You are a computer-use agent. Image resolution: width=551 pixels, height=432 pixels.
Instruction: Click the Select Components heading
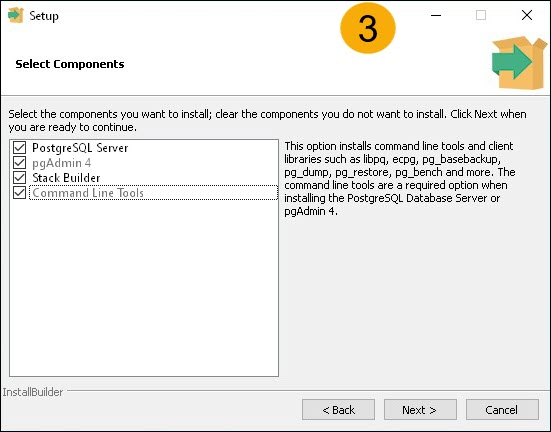[x=70, y=64]
